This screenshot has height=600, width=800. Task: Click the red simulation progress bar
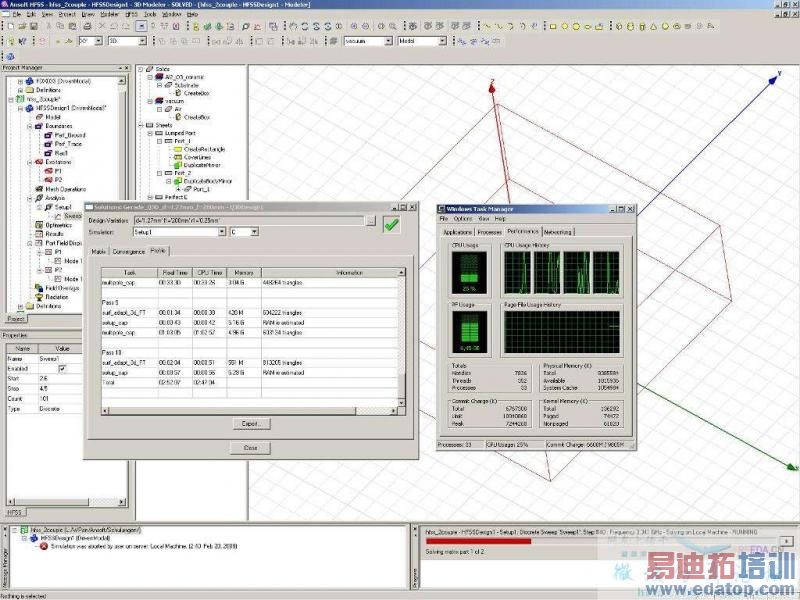[x=479, y=541]
